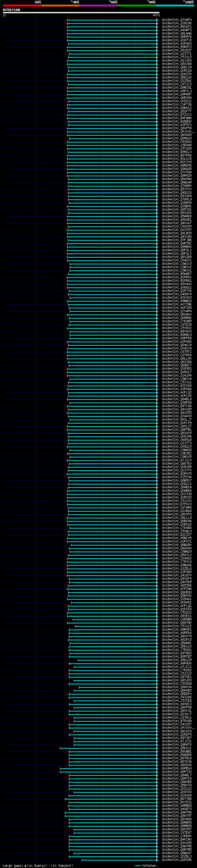
Task: Select the UniRef100_Q9SM45 hit
Action: point(177,135)
